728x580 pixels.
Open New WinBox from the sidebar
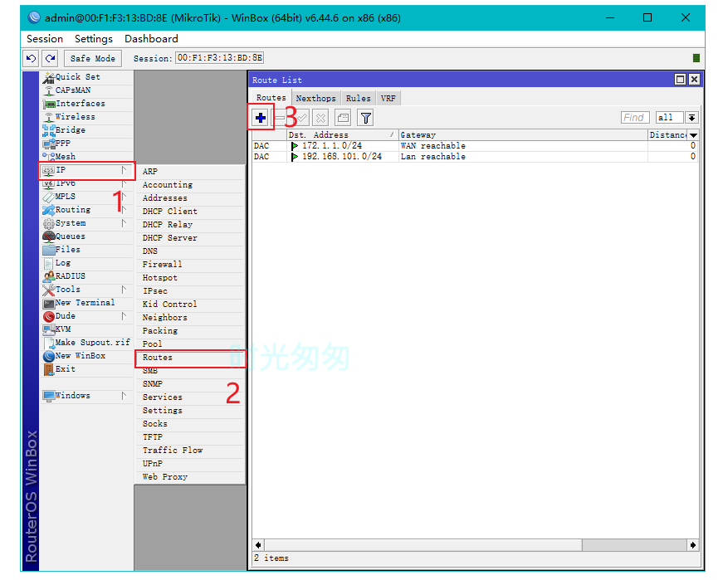click(x=86, y=356)
